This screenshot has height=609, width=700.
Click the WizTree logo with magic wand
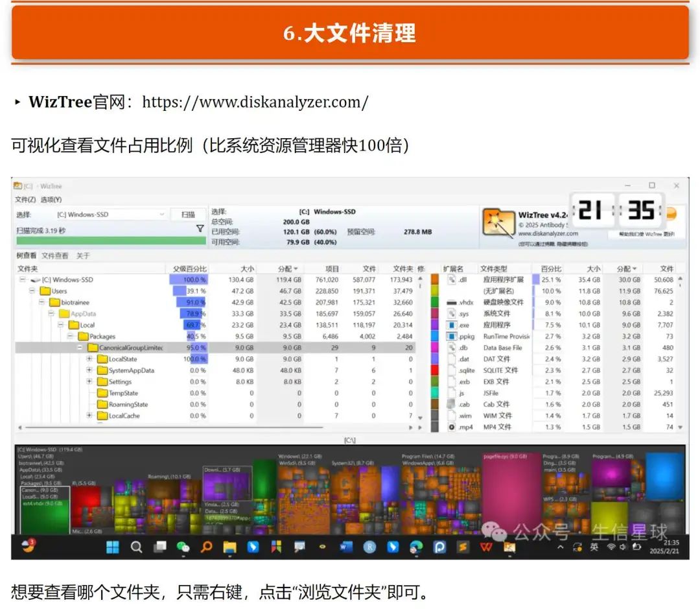(498, 223)
